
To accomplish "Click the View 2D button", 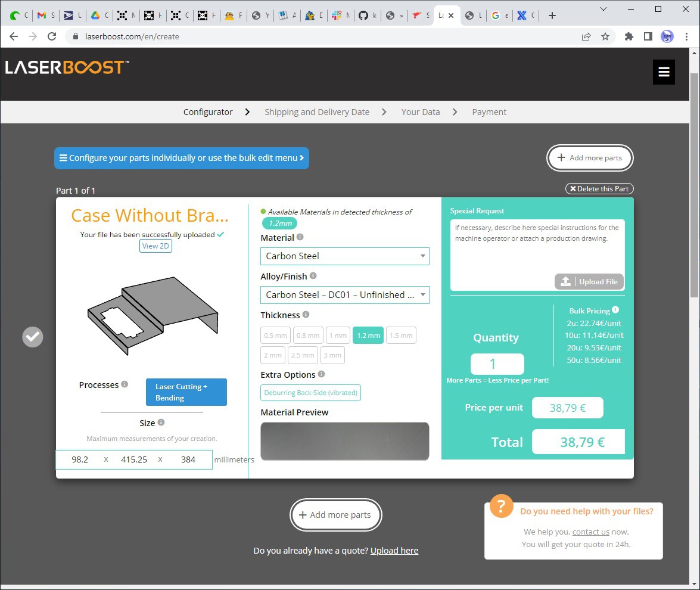I will point(155,246).
